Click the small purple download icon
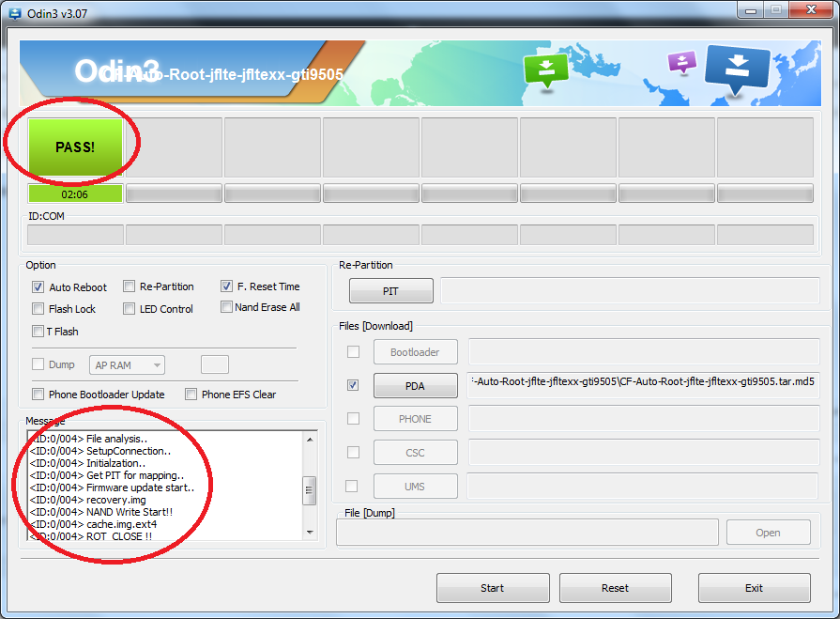 (x=682, y=63)
